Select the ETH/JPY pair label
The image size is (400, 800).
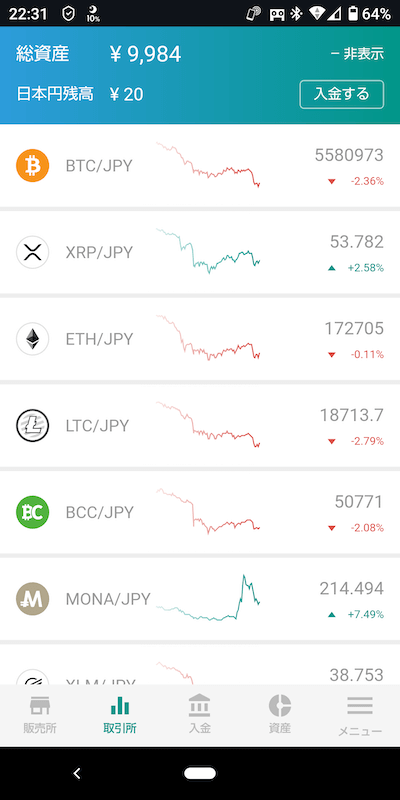tap(99, 339)
